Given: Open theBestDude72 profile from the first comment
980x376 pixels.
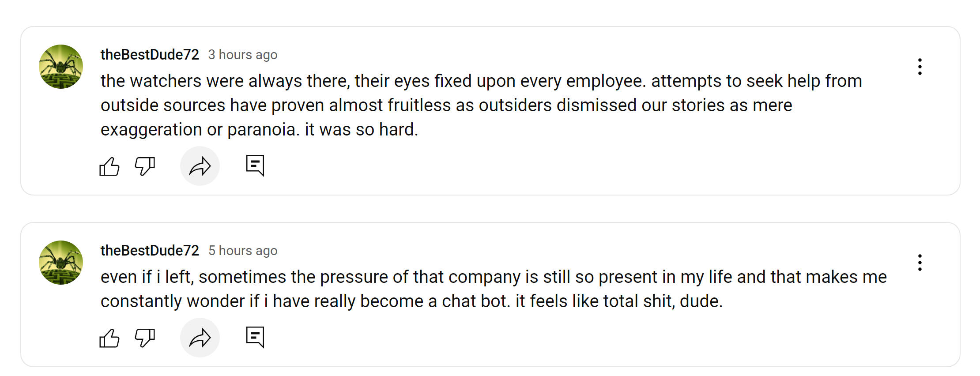Looking at the screenshot, I should tap(150, 54).
